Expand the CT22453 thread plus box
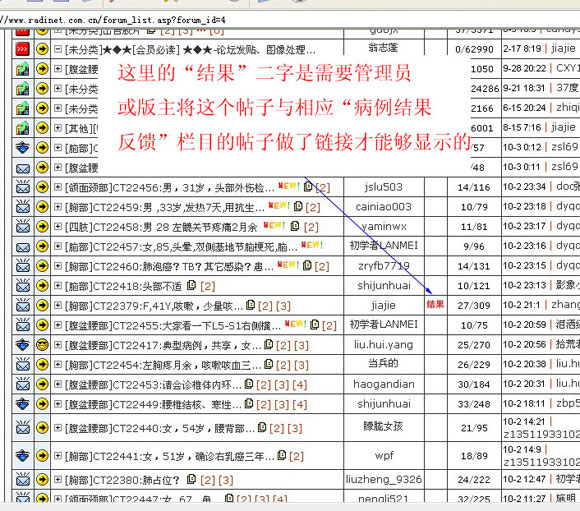This screenshot has width=580, height=511. click(x=58, y=384)
